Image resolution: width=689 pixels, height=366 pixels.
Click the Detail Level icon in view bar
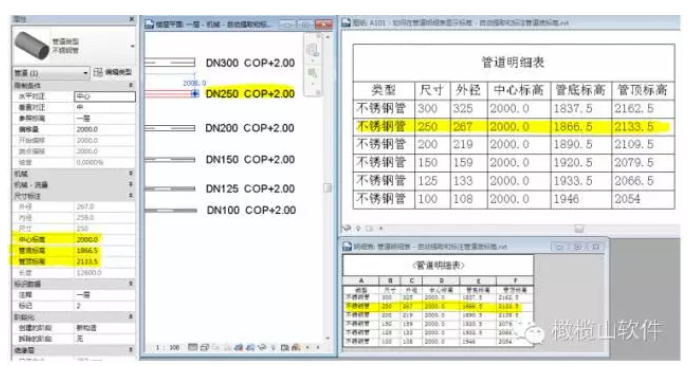pyautogui.click(x=192, y=347)
